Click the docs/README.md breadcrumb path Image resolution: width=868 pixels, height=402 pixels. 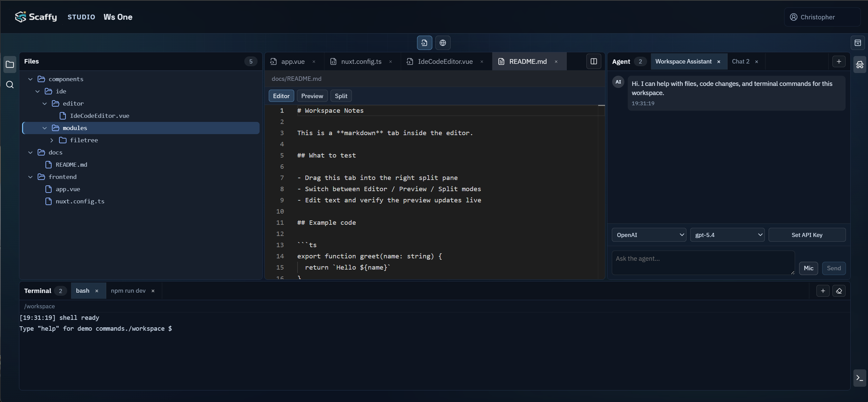(297, 79)
